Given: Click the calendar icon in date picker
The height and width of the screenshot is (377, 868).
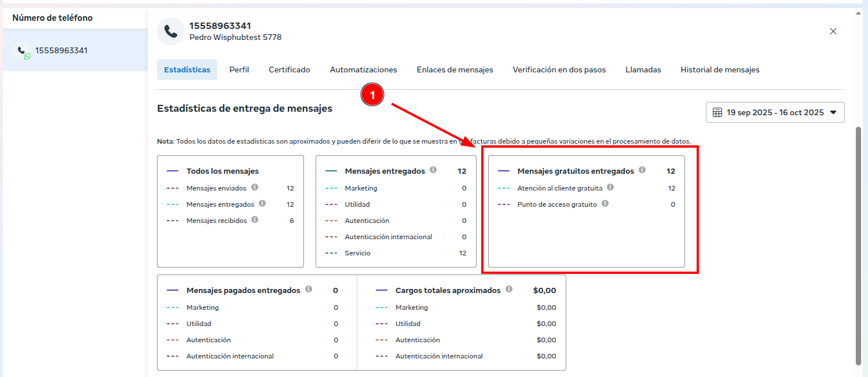Looking at the screenshot, I should tap(717, 112).
